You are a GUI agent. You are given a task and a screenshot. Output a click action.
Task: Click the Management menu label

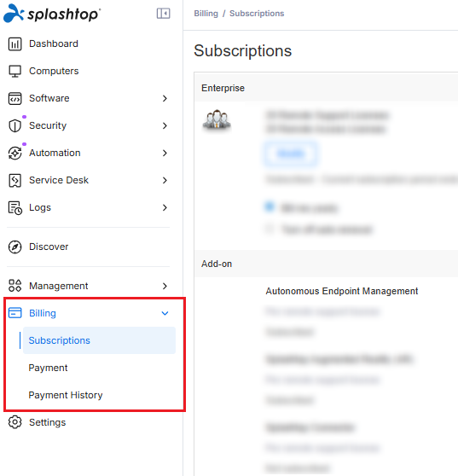coord(58,286)
